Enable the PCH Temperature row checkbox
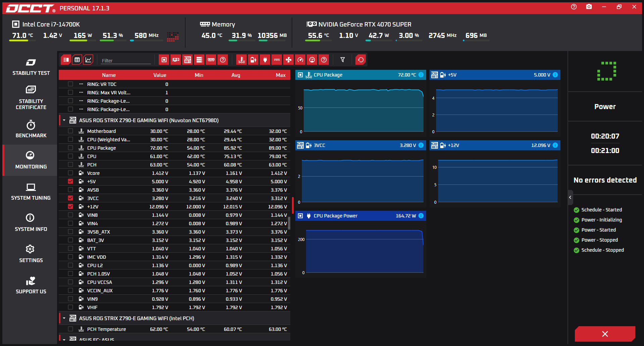 click(70, 329)
